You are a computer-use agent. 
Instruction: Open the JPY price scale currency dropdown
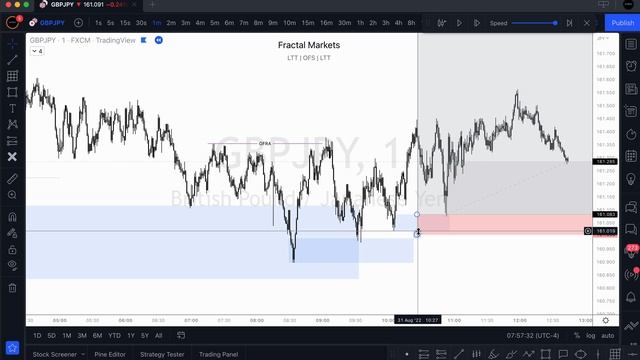tap(603, 38)
